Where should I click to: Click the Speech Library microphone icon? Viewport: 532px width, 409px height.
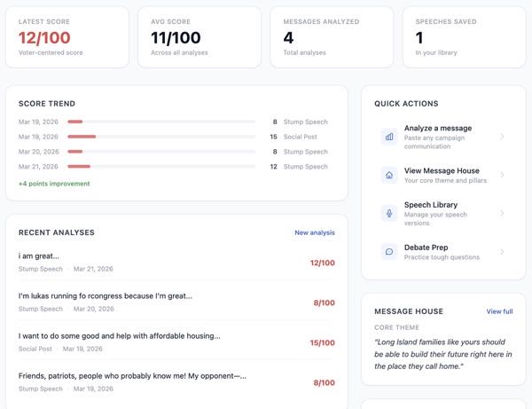pos(389,213)
